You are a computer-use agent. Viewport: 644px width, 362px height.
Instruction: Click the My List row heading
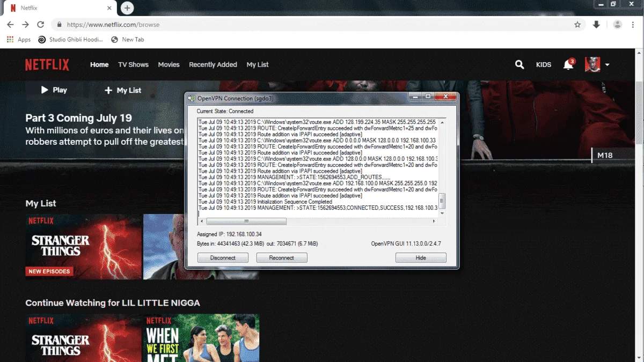coord(41,203)
